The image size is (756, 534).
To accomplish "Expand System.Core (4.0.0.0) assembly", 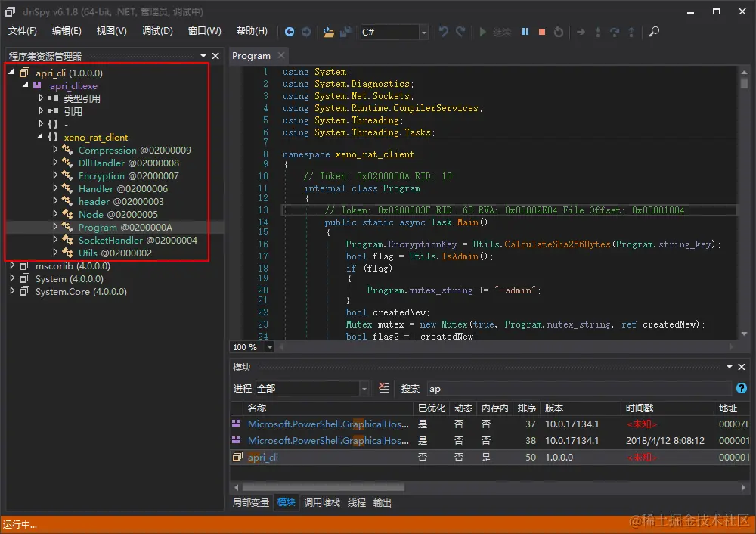I will pyautogui.click(x=12, y=291).
